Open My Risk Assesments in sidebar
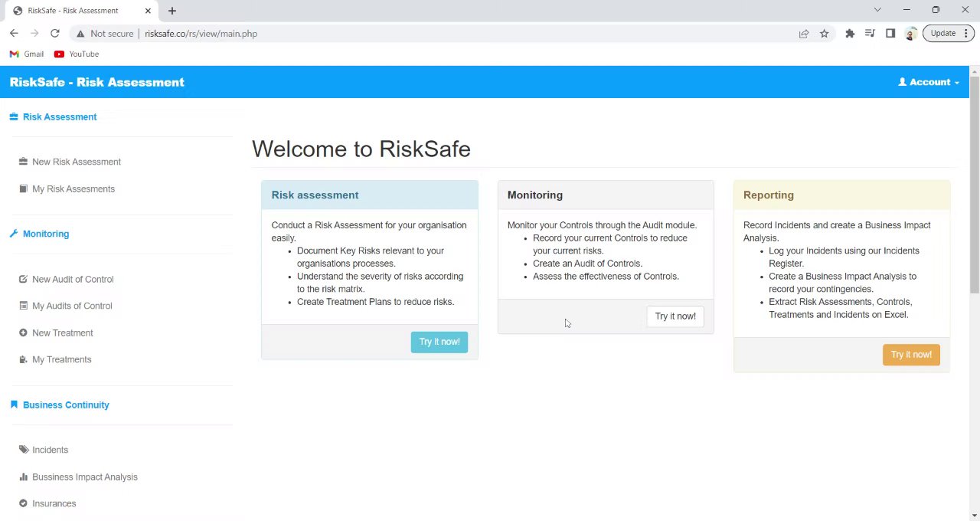 (x=73, y=188)
